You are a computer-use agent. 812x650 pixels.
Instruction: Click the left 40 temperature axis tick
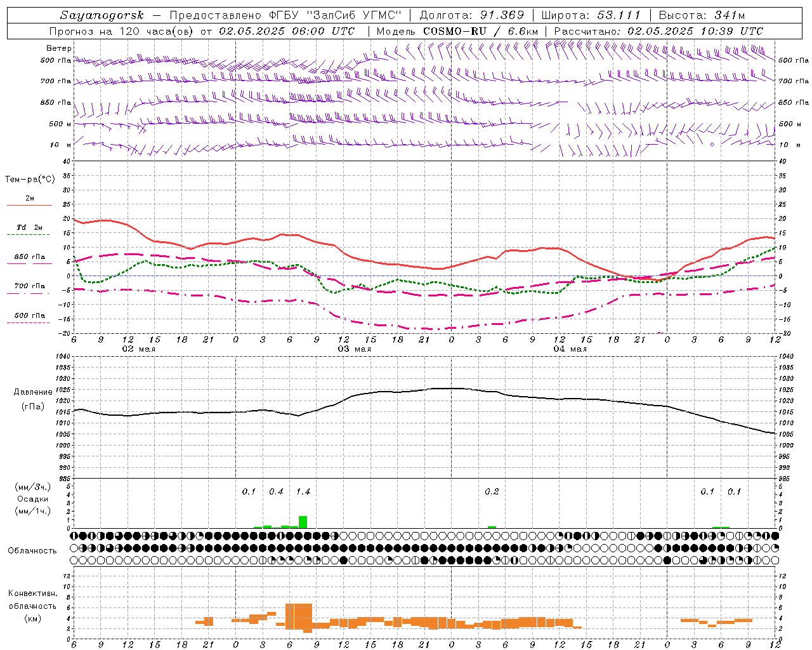(x=65, y=161)
